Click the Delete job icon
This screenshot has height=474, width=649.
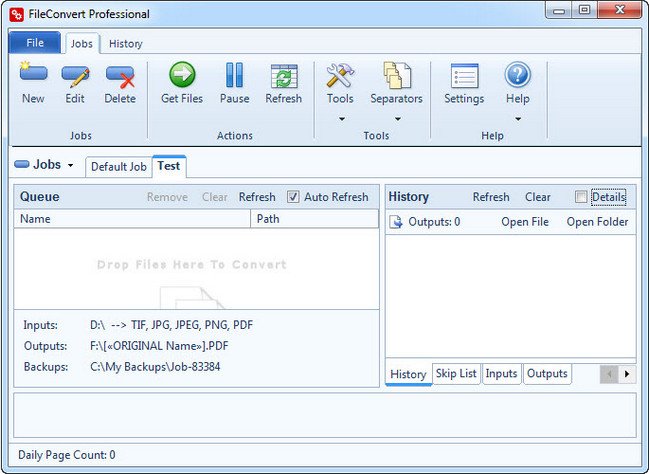pos(120,77)
